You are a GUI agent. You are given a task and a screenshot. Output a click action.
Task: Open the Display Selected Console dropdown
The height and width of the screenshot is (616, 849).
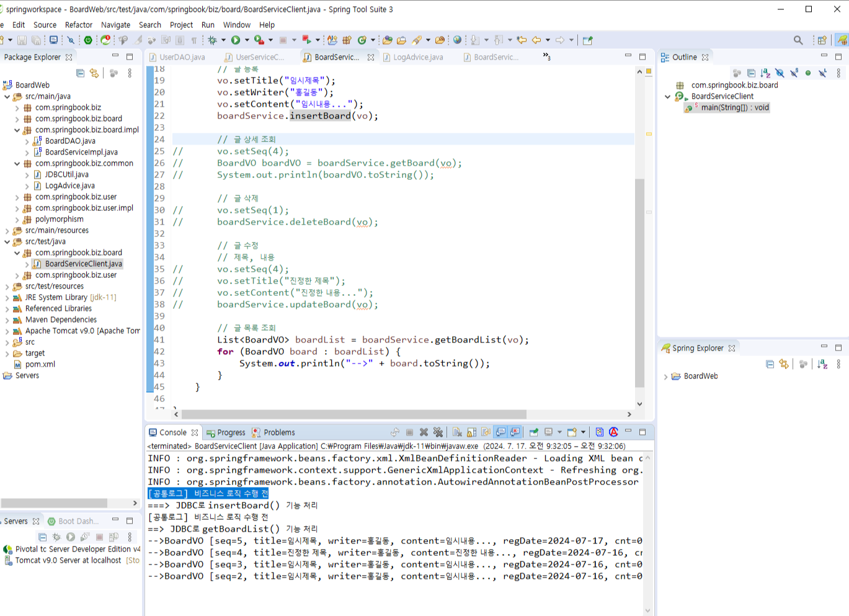coord(559,432)
